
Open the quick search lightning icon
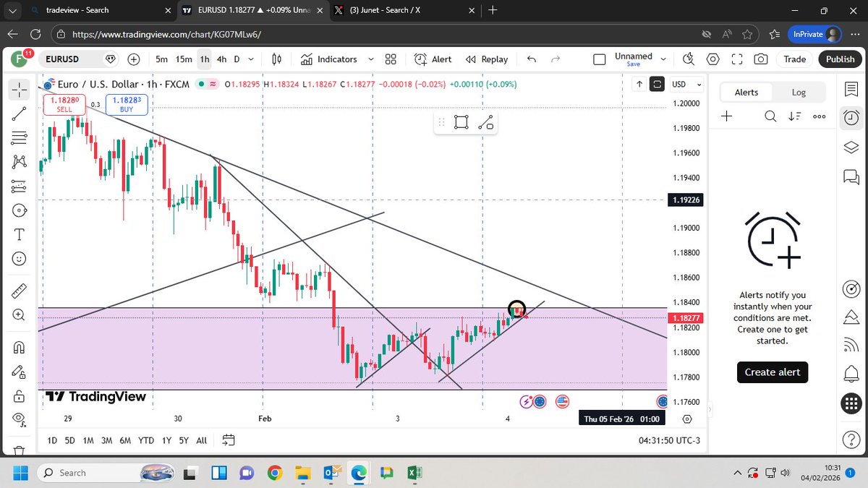(689, 59)
